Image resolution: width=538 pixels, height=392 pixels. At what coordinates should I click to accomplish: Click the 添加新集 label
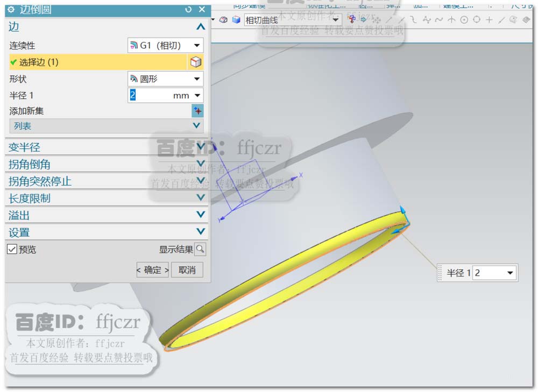coord(26,111)
